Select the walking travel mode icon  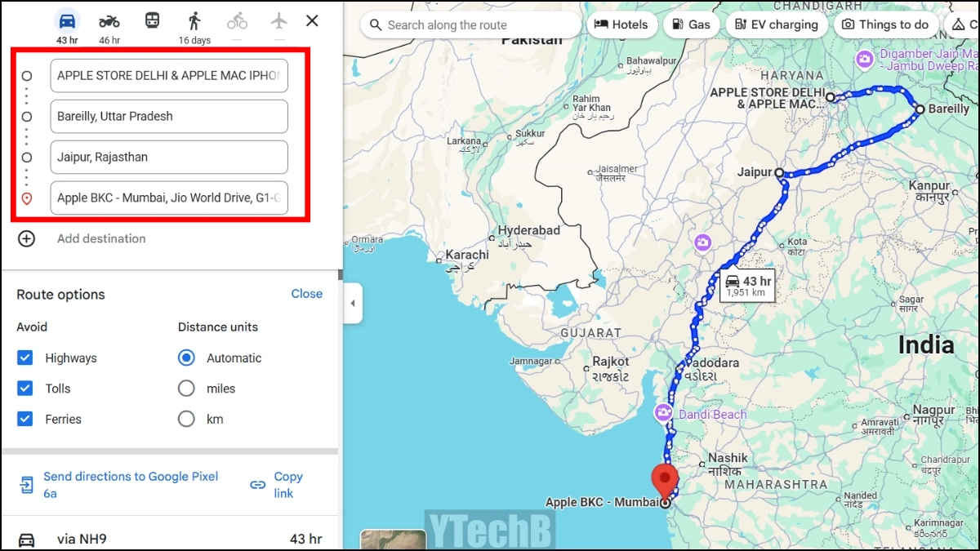coord(194,20)
